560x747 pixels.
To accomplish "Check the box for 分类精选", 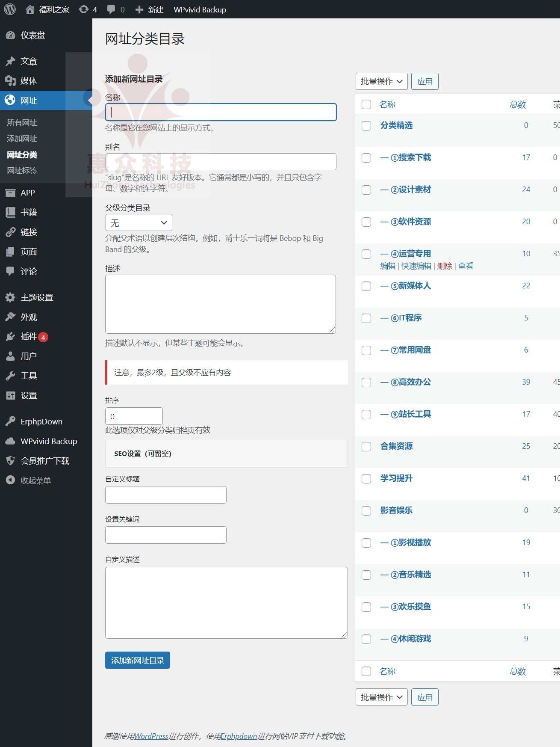I will (366, 126).
